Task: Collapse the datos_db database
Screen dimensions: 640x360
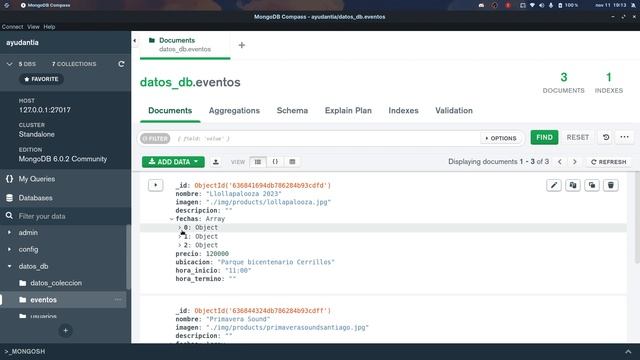Action: point(9,266)
